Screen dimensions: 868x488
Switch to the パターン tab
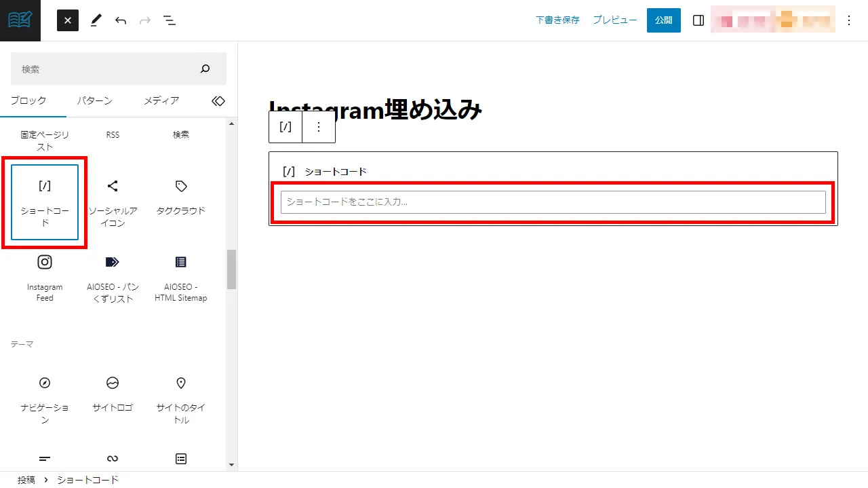click(x=94, y=100)
